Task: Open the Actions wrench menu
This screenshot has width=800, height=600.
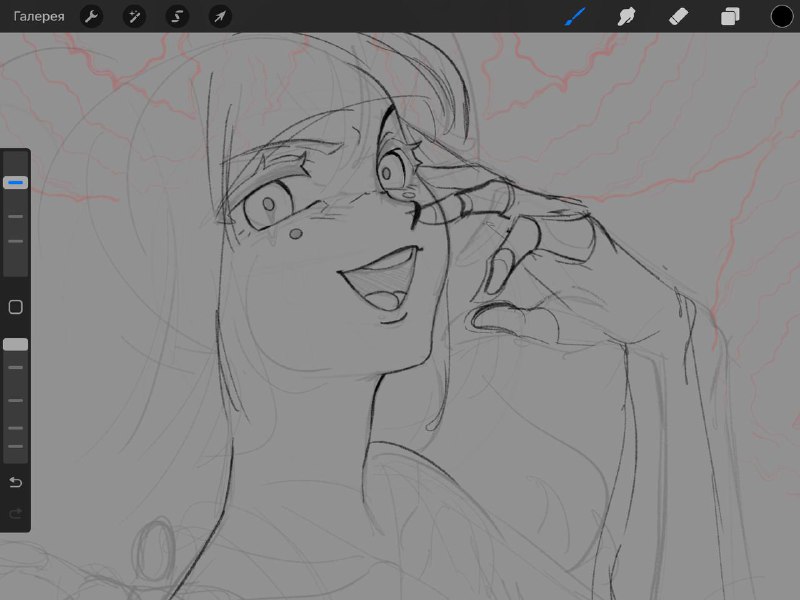Action: tap(91, 16)
